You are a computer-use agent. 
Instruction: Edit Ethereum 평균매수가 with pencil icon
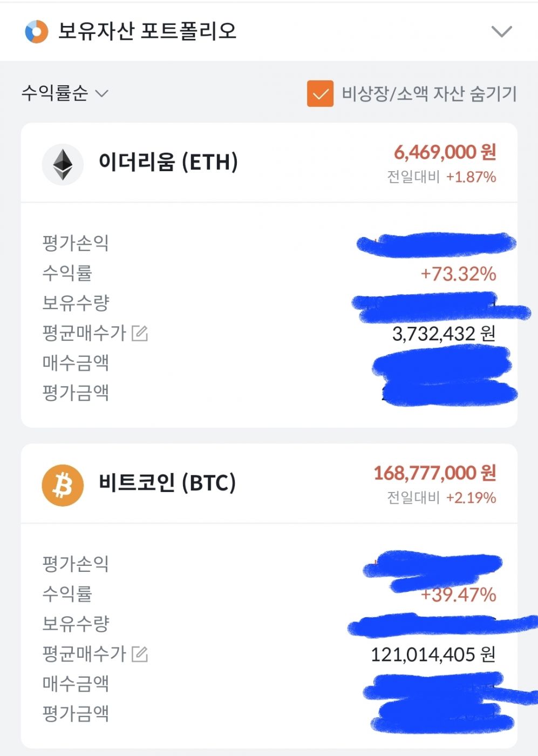140,333
